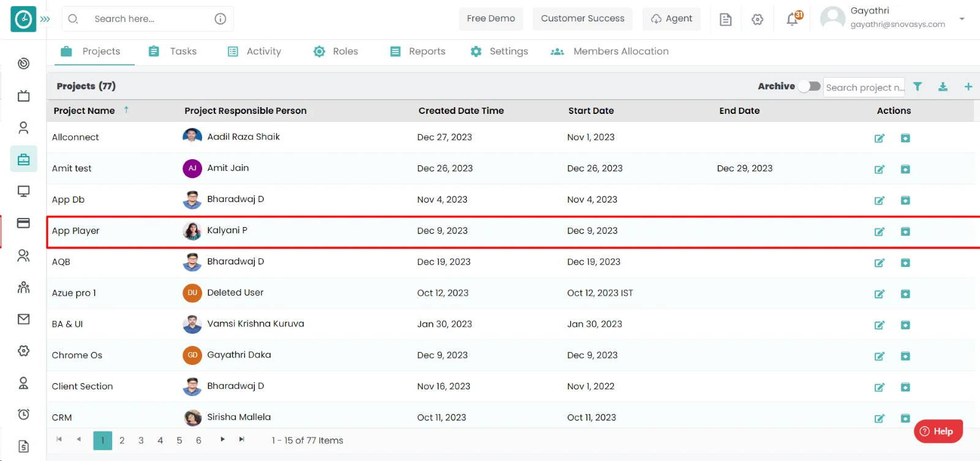Screen dimensions: 980x461
Task: Click Amit Jain AJ avatar
Action: [192, 168]
